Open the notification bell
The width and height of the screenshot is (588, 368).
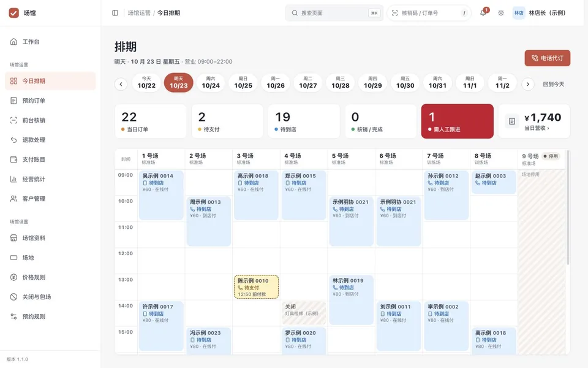[x=483, y=13]
